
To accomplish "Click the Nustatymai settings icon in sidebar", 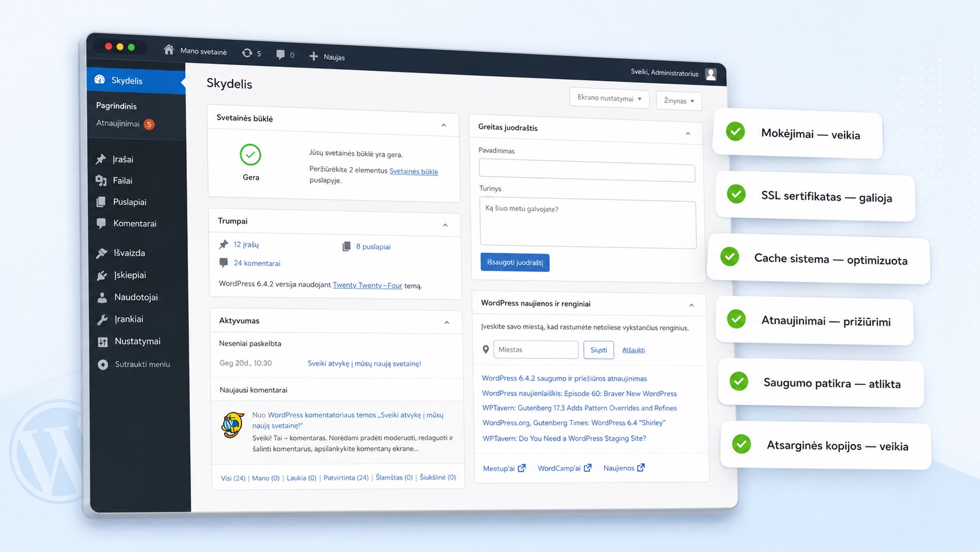I will click(x=103, y=341).
